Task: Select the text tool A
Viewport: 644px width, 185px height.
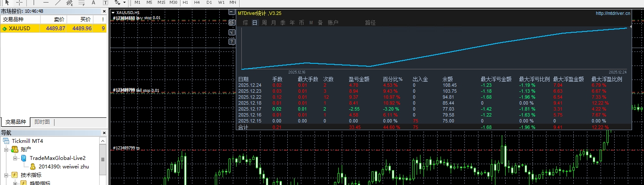Action: pos(94,2)
